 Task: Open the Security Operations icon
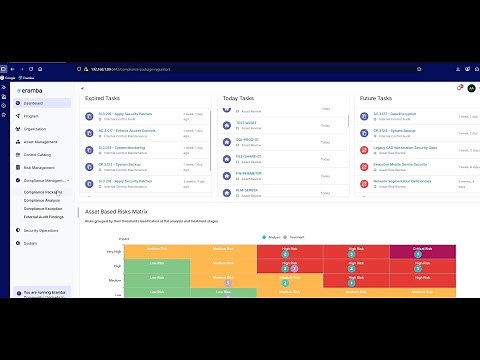(18, 230)
